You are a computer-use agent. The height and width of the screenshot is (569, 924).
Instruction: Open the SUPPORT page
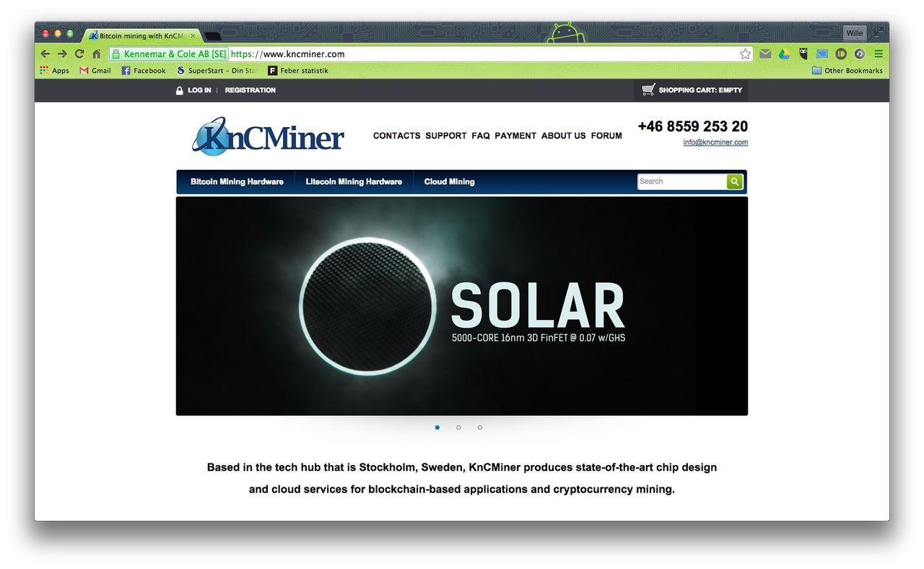click(x=446, y=136)
